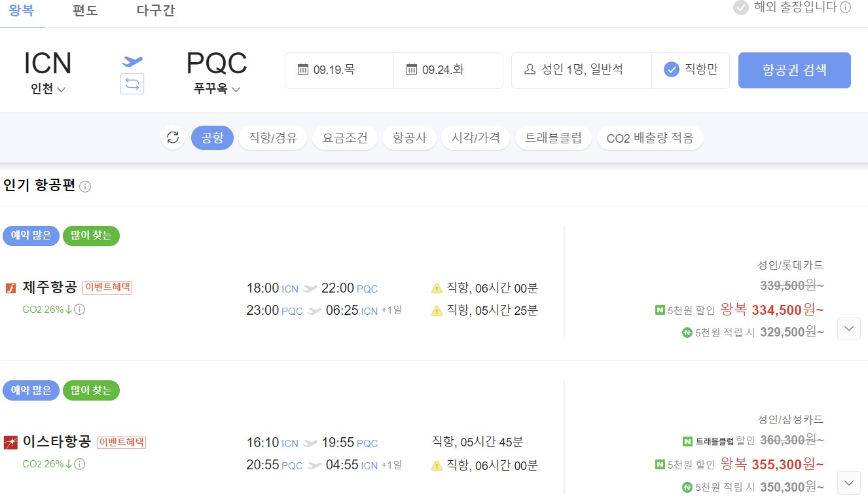
Task: Toggle the 직항/경유 filter chip
Action: point(272,137)
